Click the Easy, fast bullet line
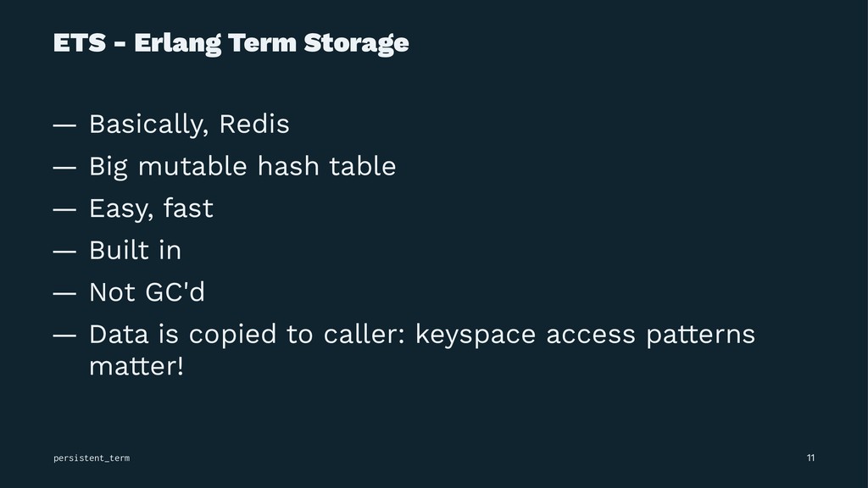 pyautogui.click(x=151, y=208)
